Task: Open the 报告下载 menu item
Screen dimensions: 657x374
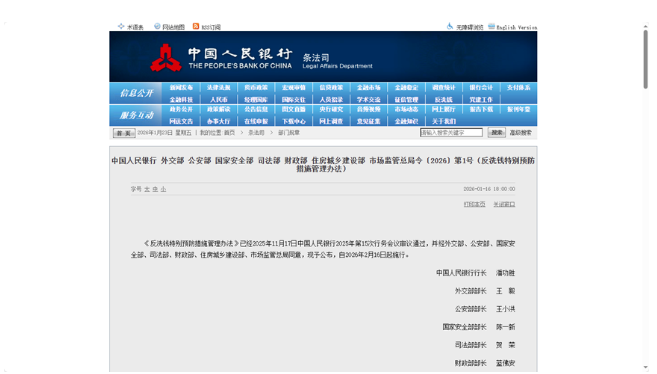Action: click(x=481, y=109)
